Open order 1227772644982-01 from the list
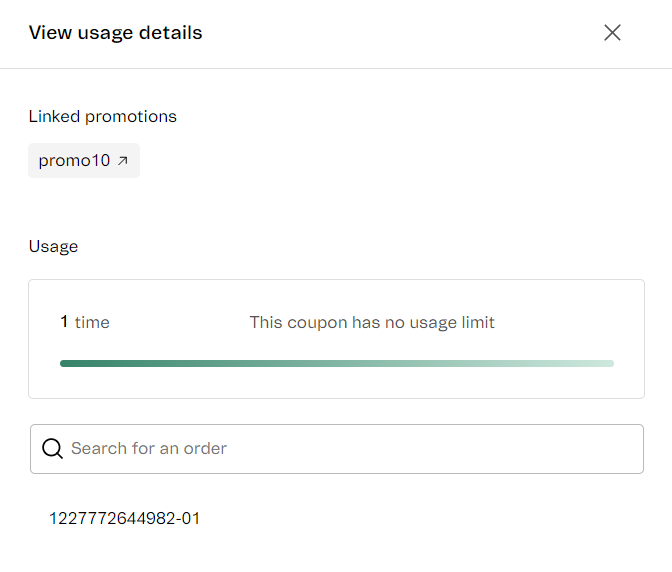This screenshot has height=572, width=672. 125,518
